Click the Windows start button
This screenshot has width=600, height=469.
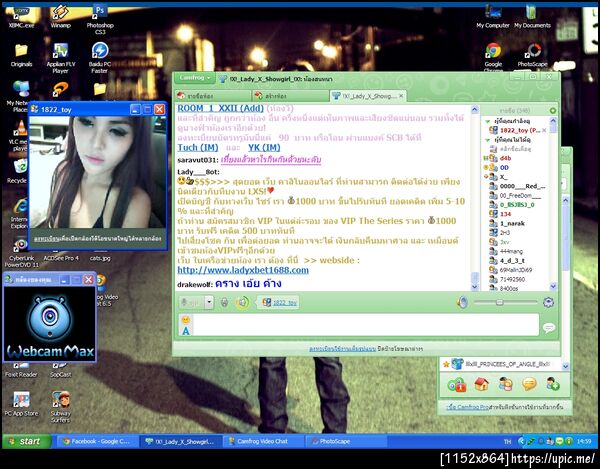click(26, 441)
